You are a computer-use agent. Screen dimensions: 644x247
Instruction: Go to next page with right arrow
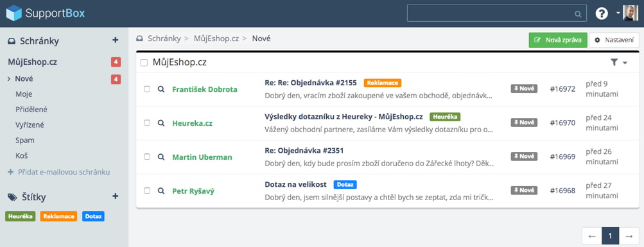(629, 236)
